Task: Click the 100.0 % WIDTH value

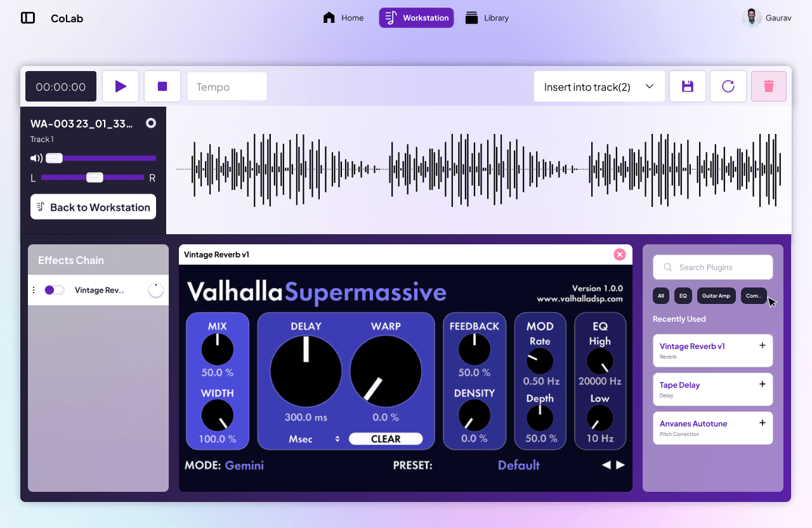Action: (x=218, y=439)
